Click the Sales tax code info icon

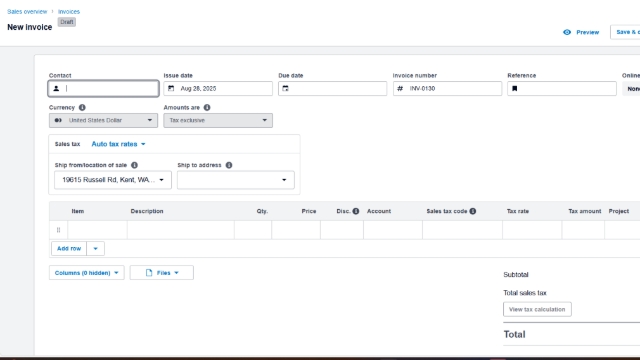[473, 211]
